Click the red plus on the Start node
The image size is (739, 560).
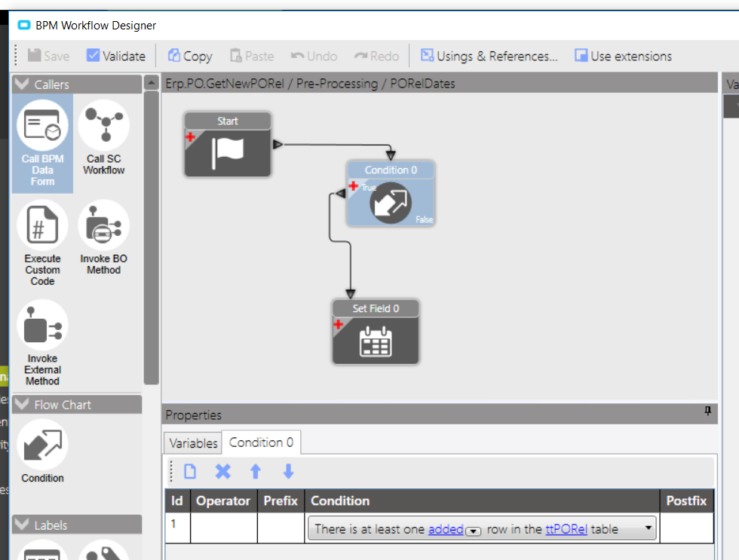[x=190, y=137]
